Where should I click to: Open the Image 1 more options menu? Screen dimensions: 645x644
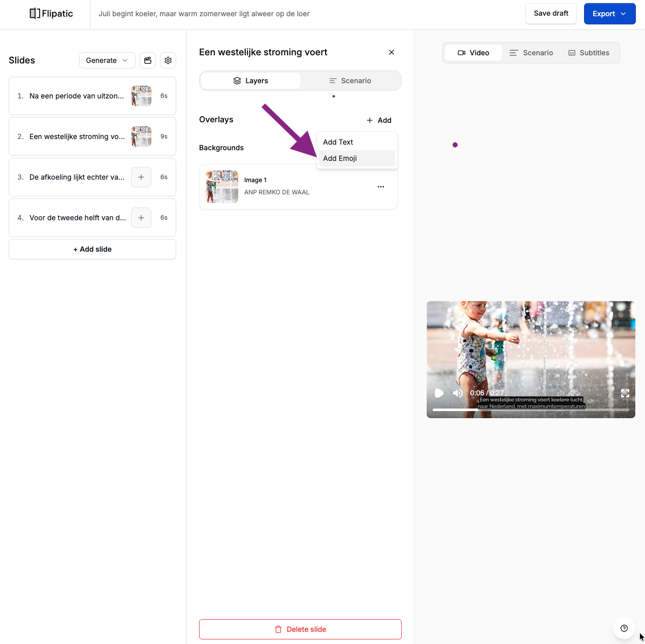point(381,187)
